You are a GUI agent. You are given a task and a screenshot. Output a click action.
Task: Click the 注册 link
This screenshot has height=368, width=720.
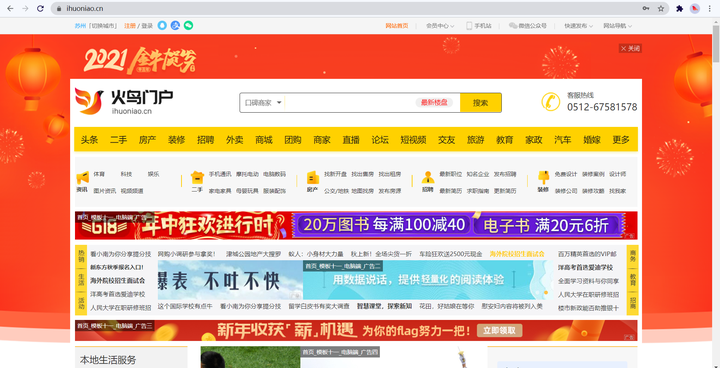point(129,26)
